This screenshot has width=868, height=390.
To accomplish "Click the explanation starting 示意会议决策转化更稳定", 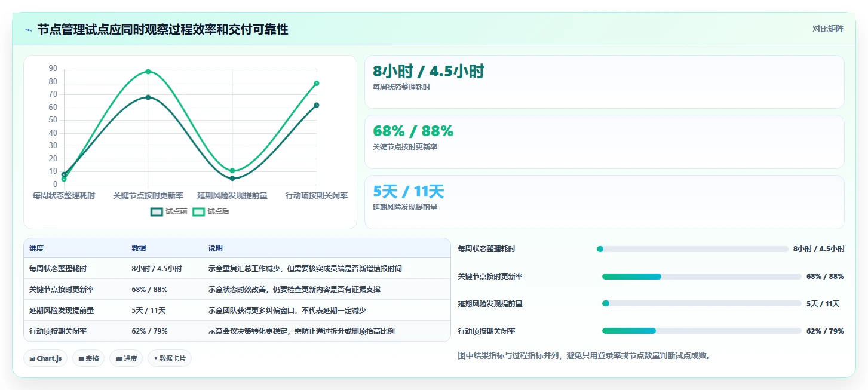I will tap(301, 331).
